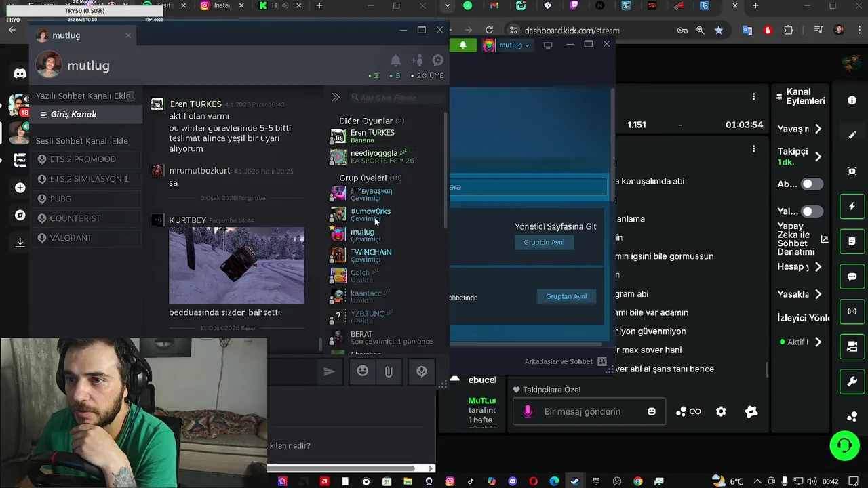Attach a file with the paperclip icon
Viewport: 868px width, 488px height.
(x=389, y=371)
